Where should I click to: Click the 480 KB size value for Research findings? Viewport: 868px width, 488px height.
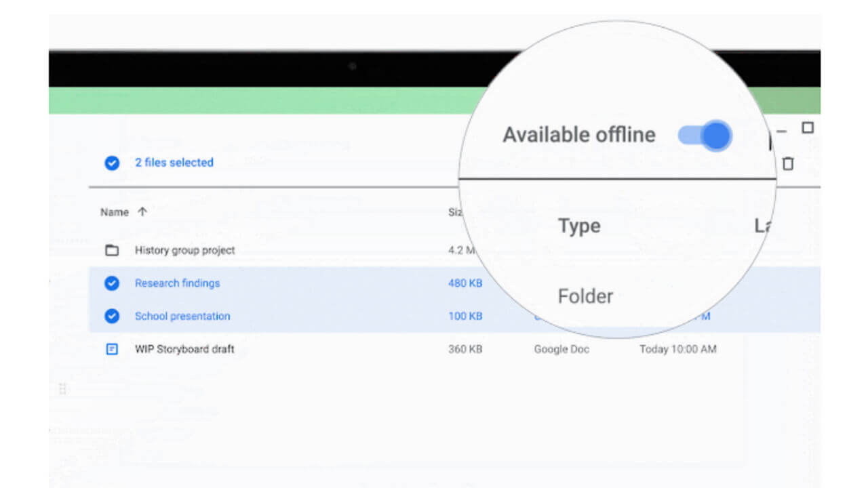[465, 283]
